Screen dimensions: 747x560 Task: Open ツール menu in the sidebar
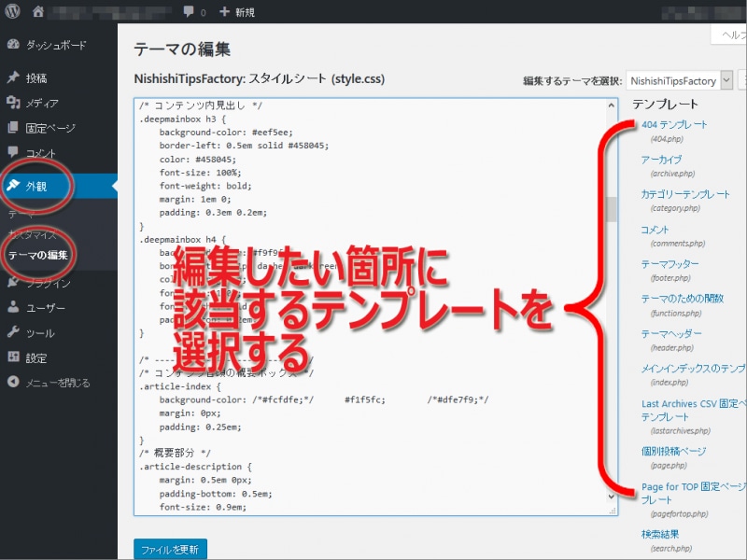coord(40,333)
